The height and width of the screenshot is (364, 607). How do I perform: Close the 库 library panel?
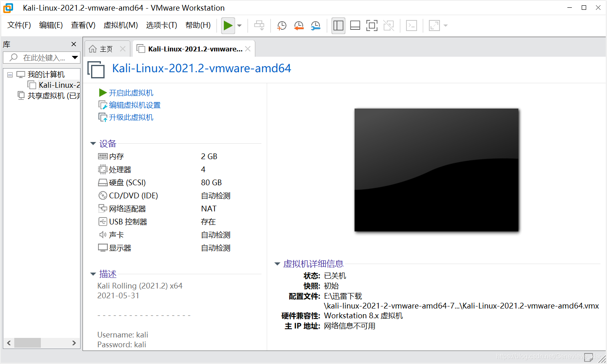click(x=74, y=44)
